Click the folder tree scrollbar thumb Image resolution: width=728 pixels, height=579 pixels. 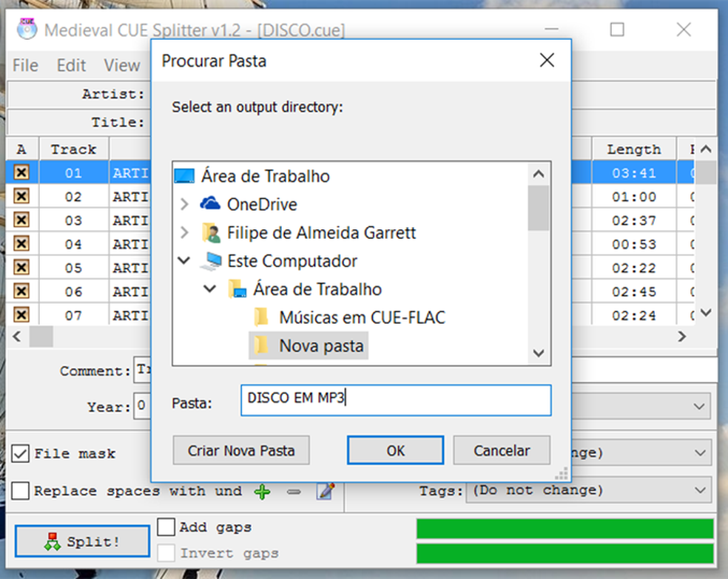(539, 209)
